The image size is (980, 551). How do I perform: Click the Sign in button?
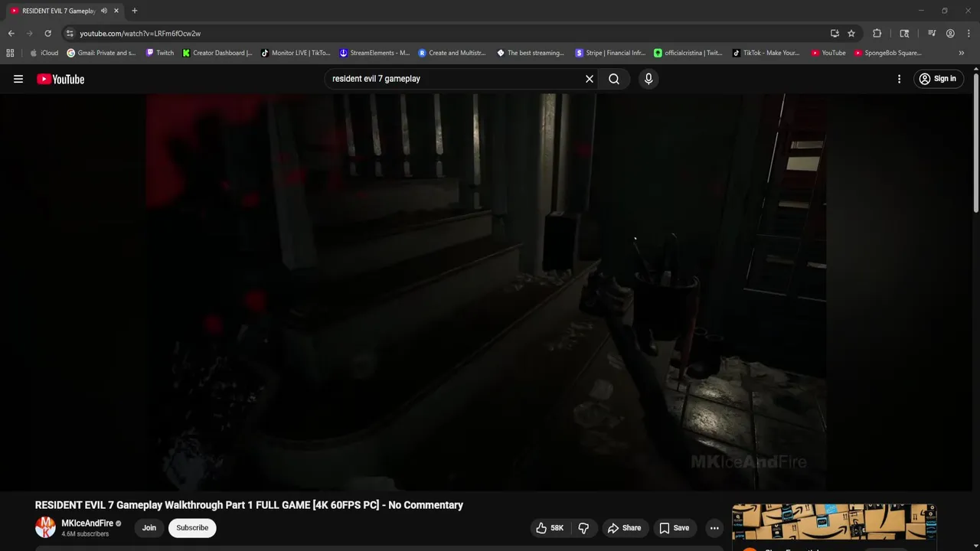[938, 79]
